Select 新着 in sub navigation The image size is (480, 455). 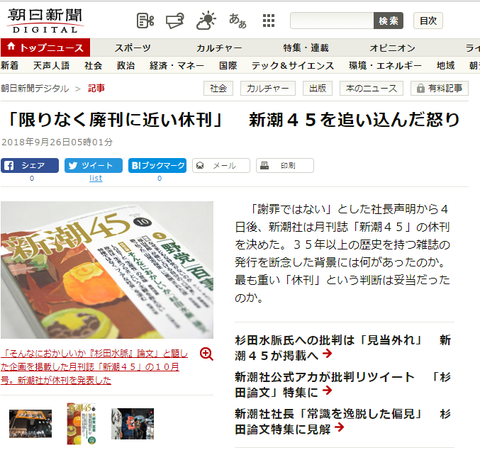pos(9,65)
